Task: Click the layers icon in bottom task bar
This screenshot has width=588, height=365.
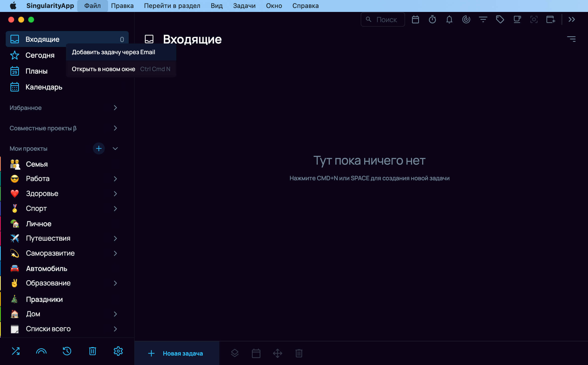Action: (x=235, y=353)
